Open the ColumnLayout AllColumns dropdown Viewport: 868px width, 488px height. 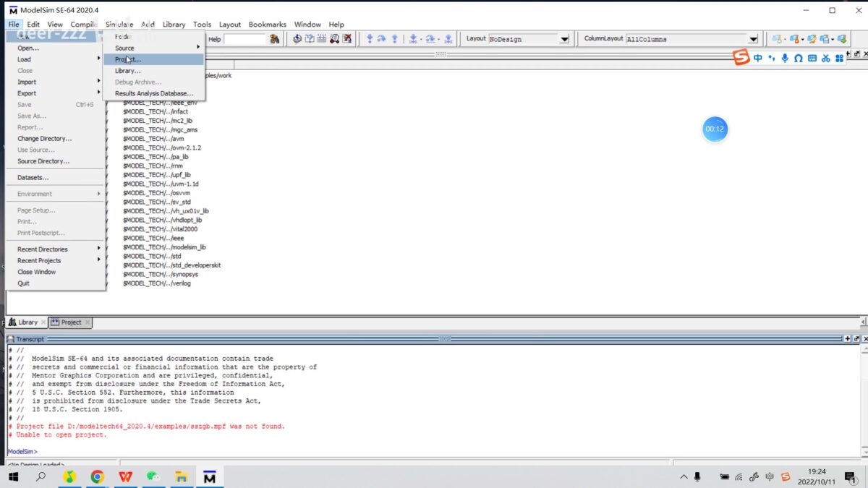(x=753, y=39)
